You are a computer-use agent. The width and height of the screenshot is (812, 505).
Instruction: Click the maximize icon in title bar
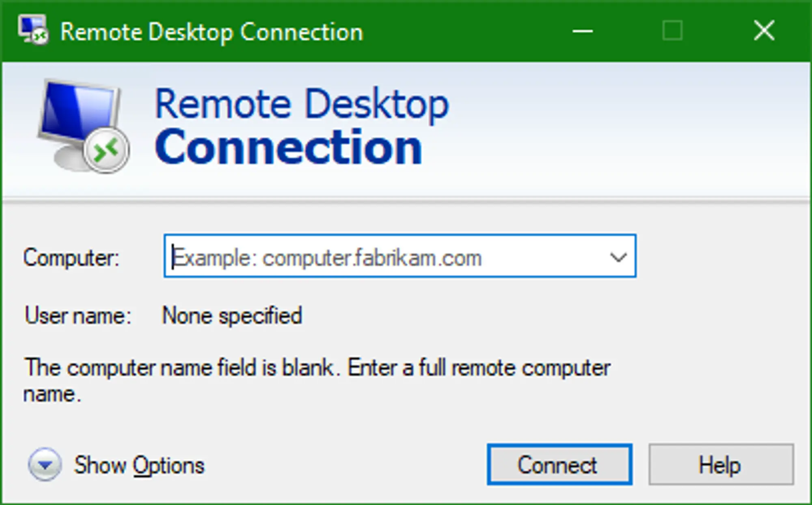672,30
